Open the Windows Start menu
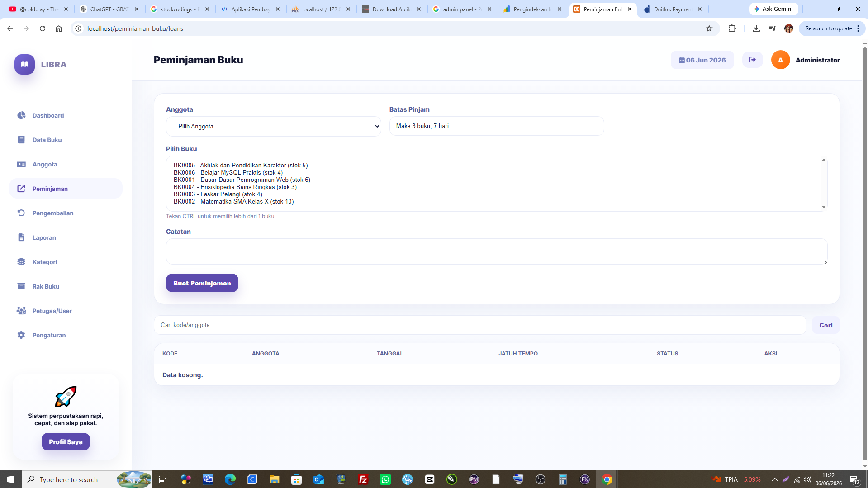Viewport: 868px width, 488px height. [x=11, y=479]
